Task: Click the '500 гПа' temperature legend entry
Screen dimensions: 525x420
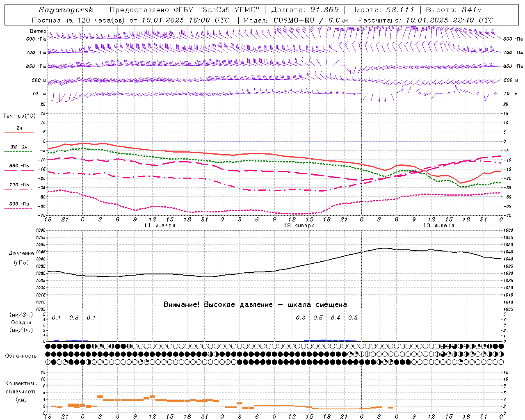Action: pos(19,204)
